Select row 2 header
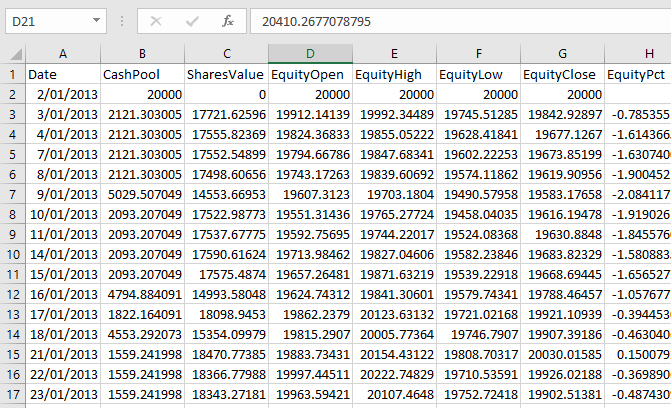The width and height of the screenshot is (671, 408). coord(12,94)
